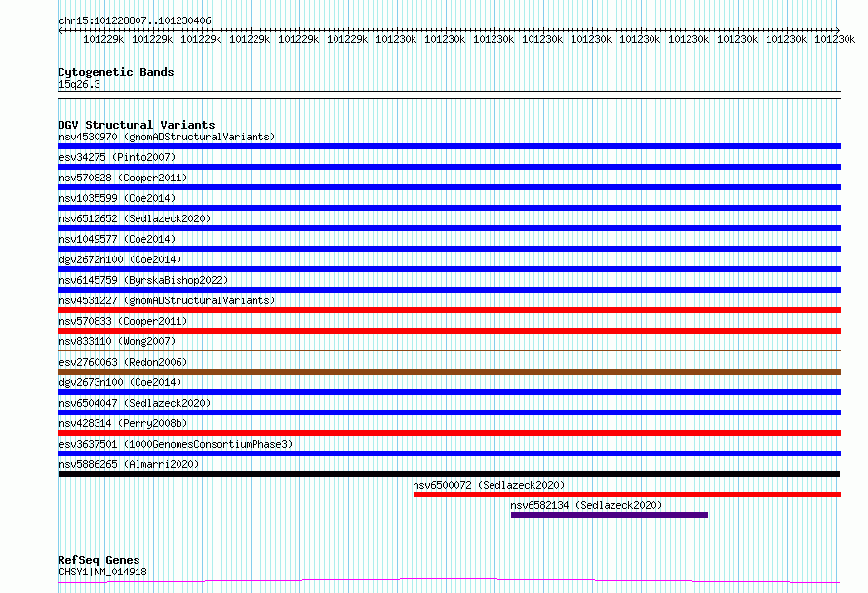
Task: Click the blue bar under esv34275
Action: [x=449, y=167]
